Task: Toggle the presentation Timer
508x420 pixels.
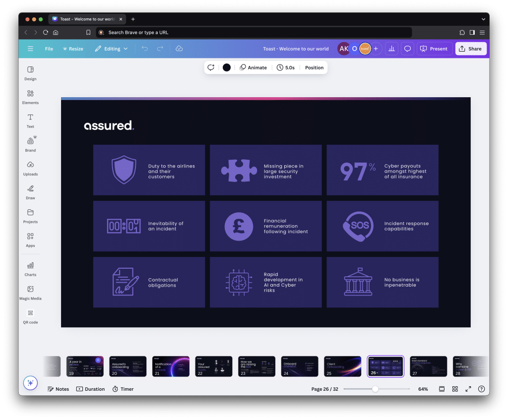Action: [123, 389]
